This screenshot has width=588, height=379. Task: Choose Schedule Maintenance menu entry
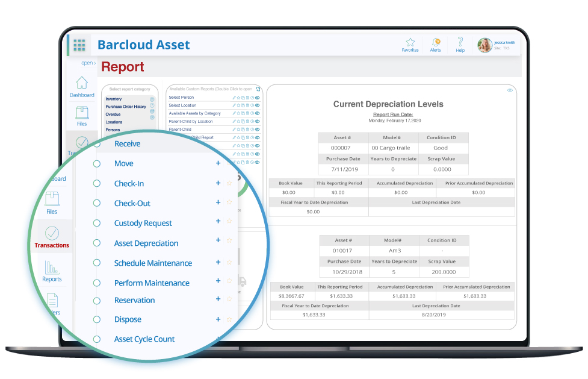[x=153, y=263]
